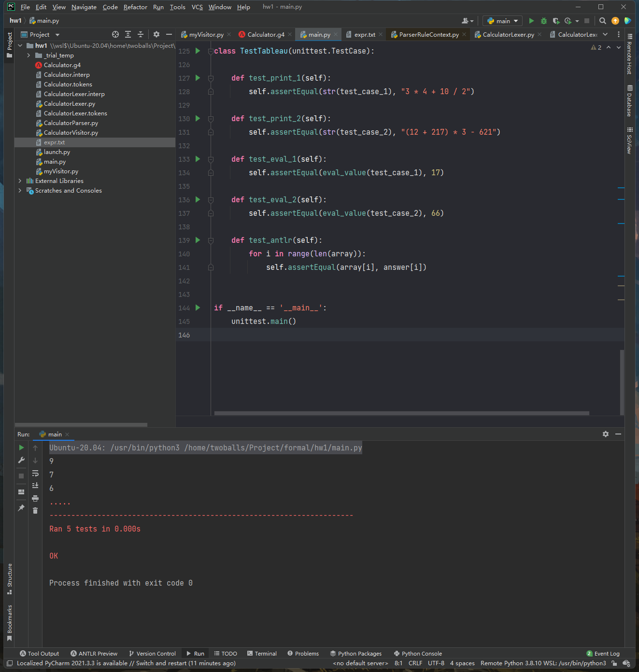This screenshot has height=672, width=639.
Task: Close the main.py editor tab
Action: pyautogui.click(x=336, y=35)
